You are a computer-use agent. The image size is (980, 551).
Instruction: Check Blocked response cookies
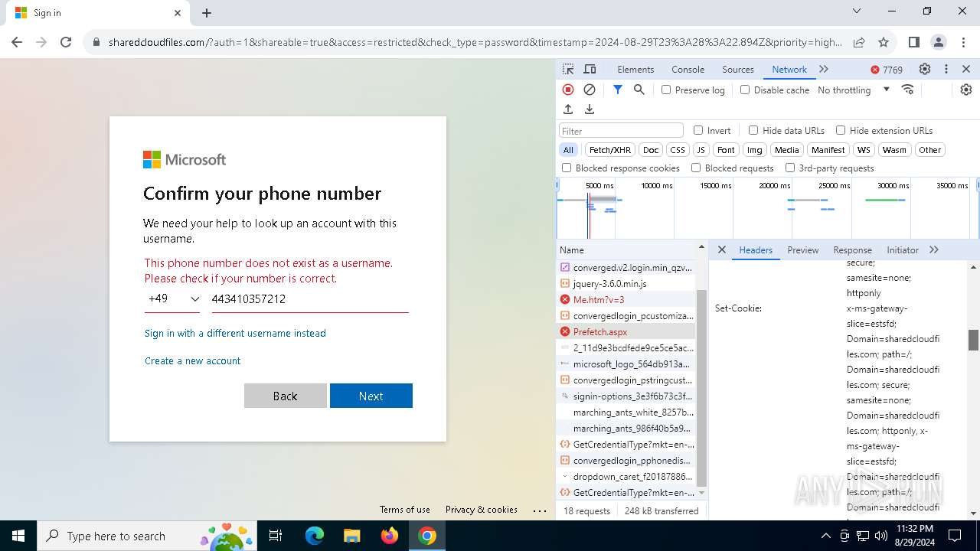point(567,168)
